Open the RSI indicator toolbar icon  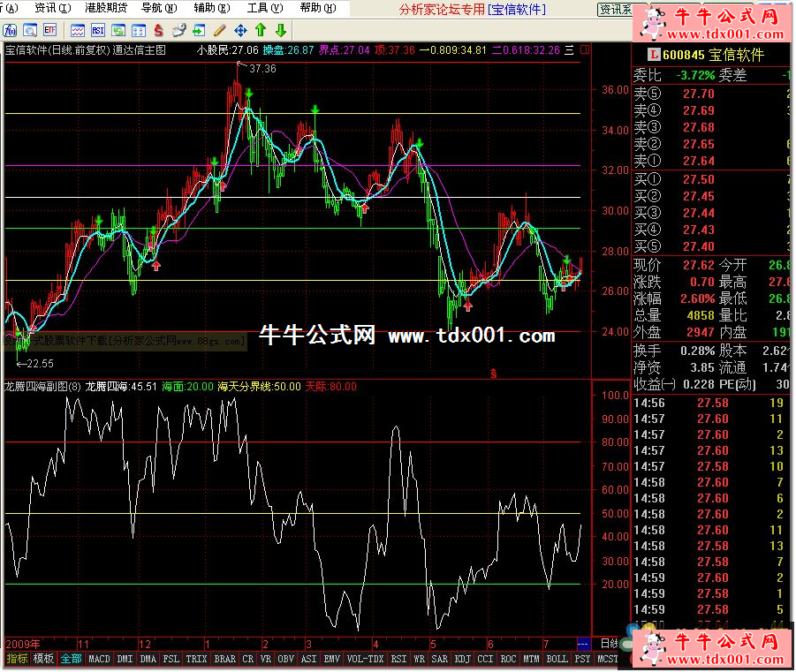(x=98, y=30)
